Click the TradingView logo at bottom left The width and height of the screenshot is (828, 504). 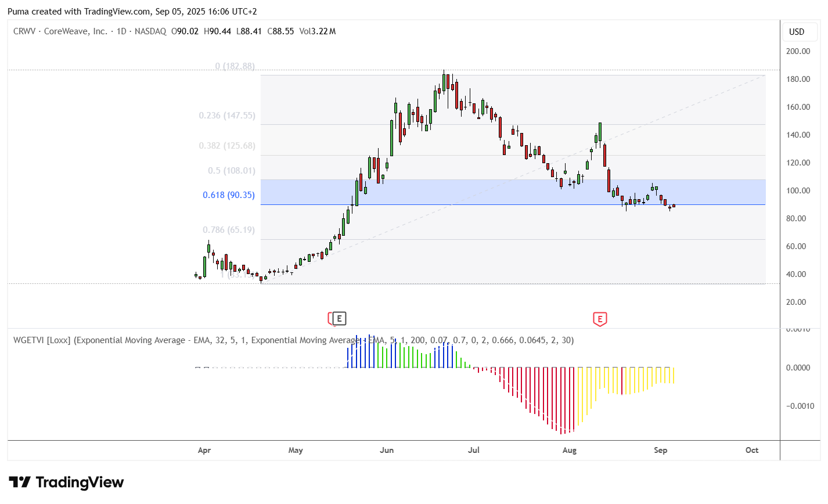[x=66, y=483]
